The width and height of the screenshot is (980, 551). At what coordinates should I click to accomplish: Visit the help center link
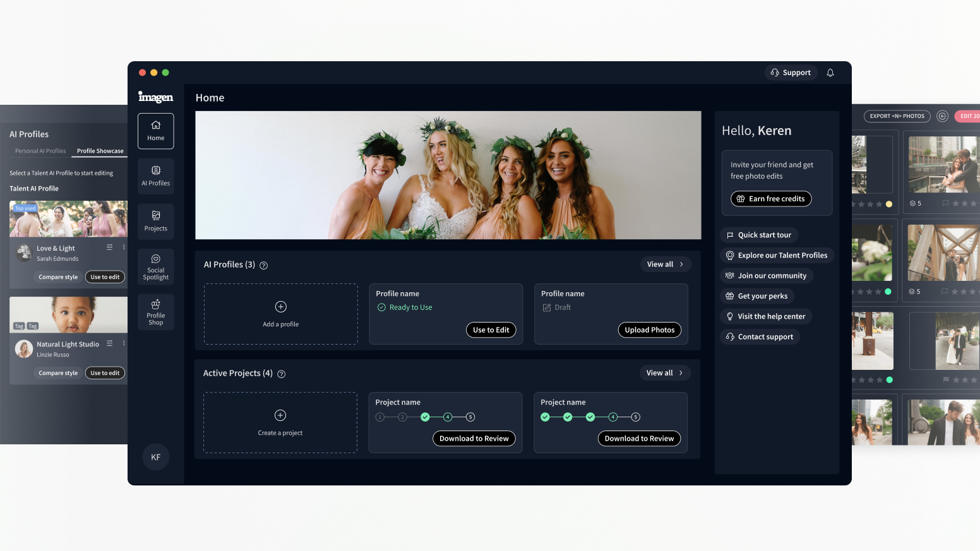pos(766,316)
